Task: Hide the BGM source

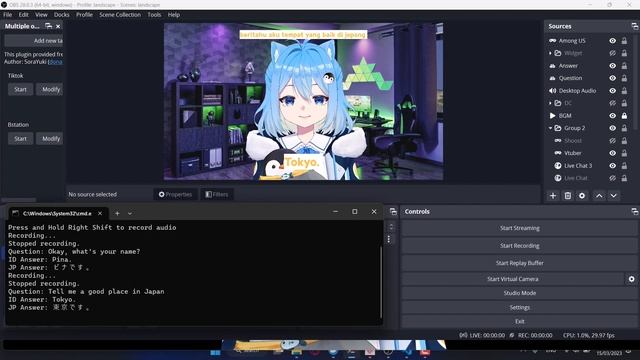Action: (x=613, y=116)
